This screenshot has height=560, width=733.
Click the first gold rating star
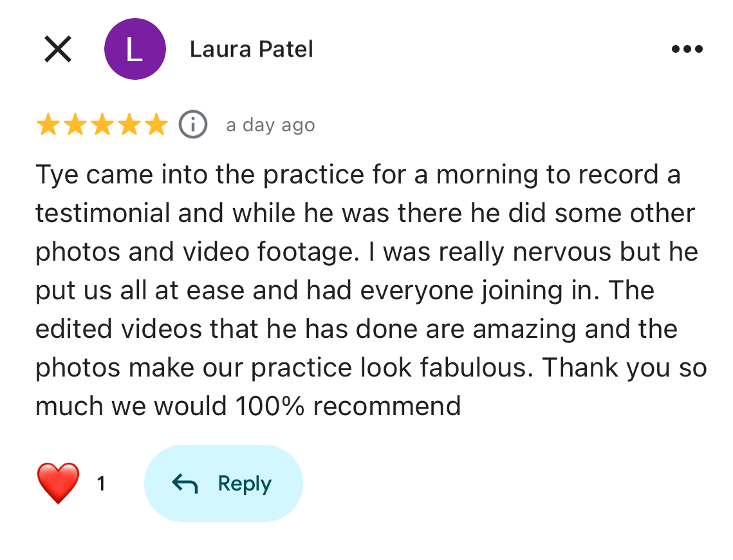click(x=48, y=124)
